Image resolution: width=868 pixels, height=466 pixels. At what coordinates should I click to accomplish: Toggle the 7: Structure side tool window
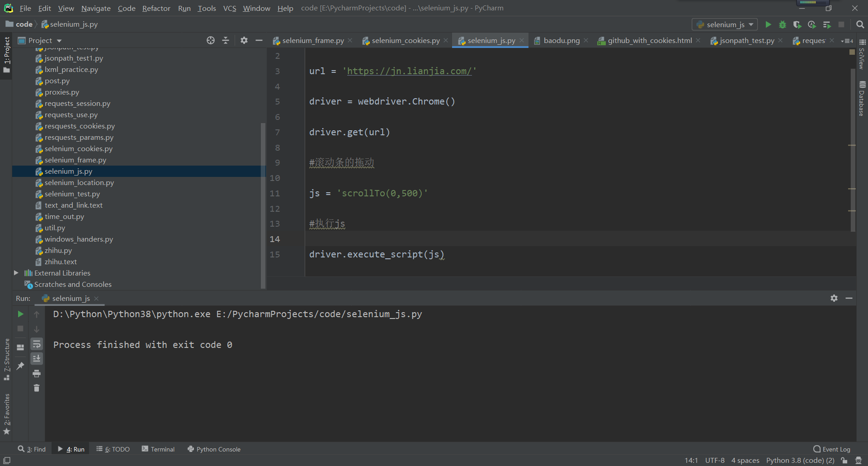click(x=6, y=359)
